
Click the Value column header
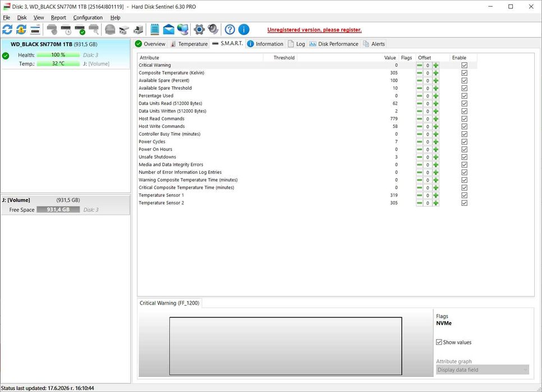point(348,58)
